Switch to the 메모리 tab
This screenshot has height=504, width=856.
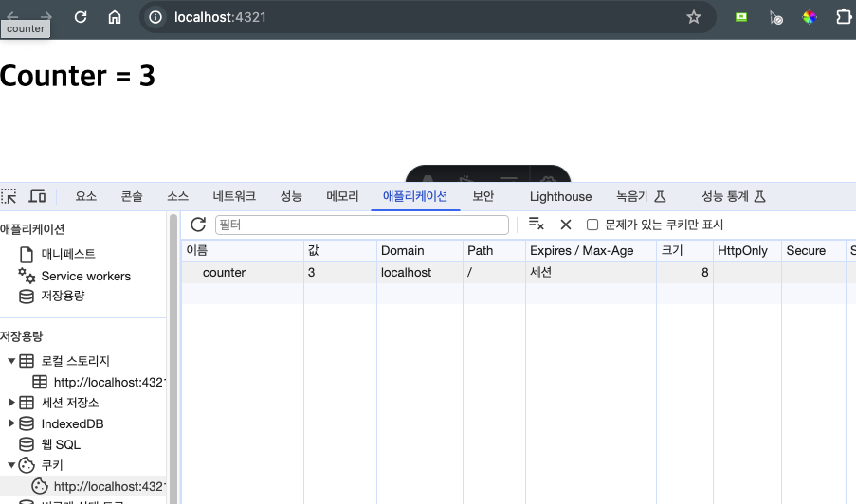(342, 196)
